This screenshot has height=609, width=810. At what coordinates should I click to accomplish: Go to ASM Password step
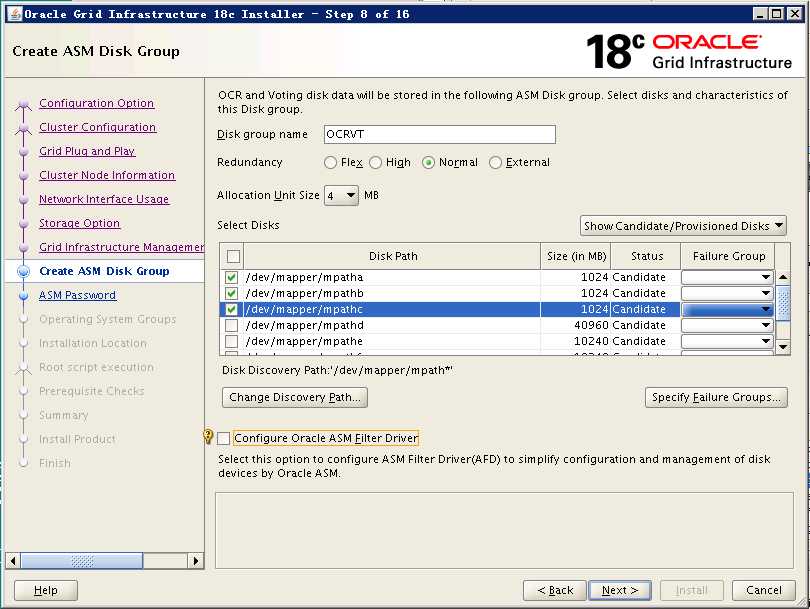click(77, 295)
